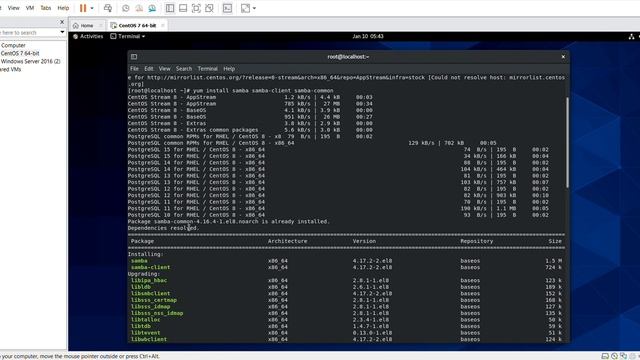640x360 pixels.
Task: Click the Architecture column header
Action: point(287,241)
